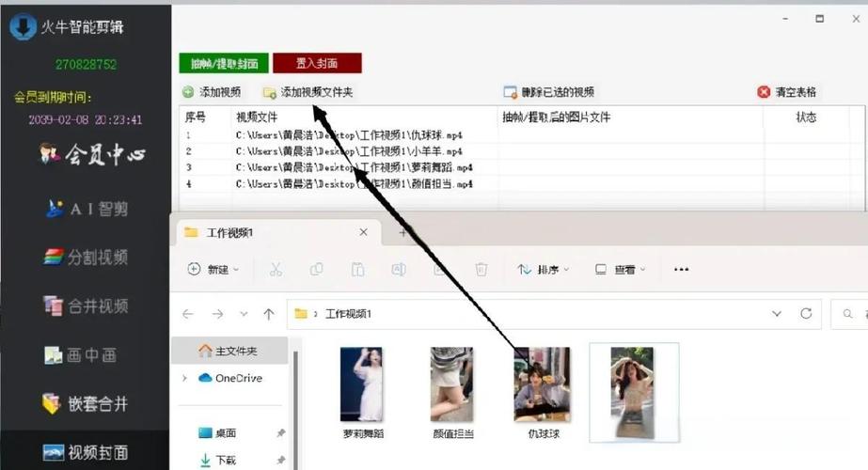Select table row with 萝莉舞蹈.mp4
Image resolution: width=868 pixels, height=470 pixels.
[520, 167]
